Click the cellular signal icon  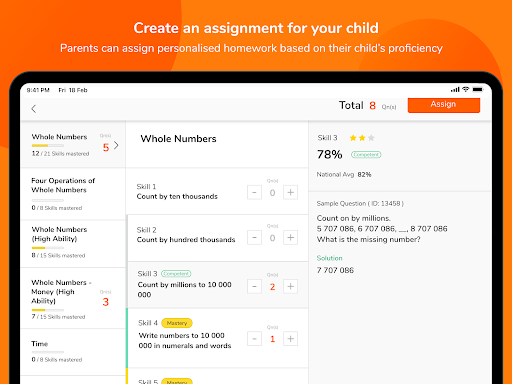[455, 89]
